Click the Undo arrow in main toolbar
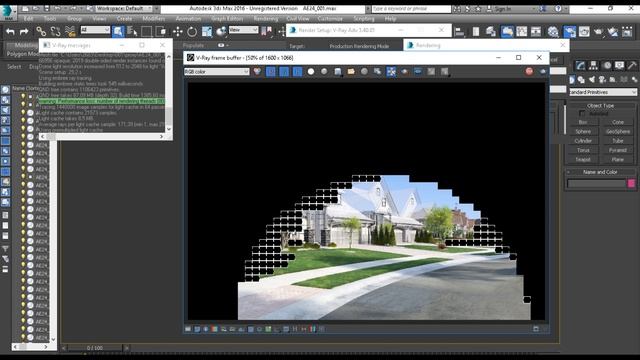Viewport: 640px width, 360px height. point(10,31)
